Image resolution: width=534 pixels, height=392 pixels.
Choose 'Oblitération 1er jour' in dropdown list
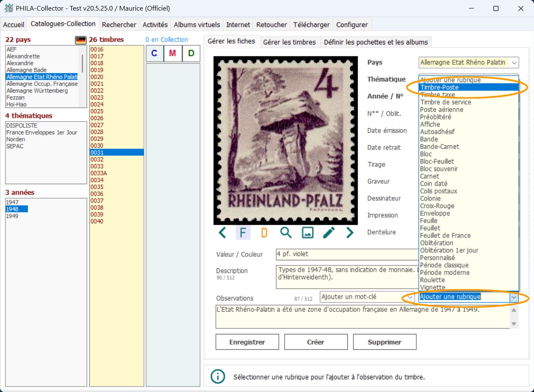pyautogui.click(x=469, y=250)
